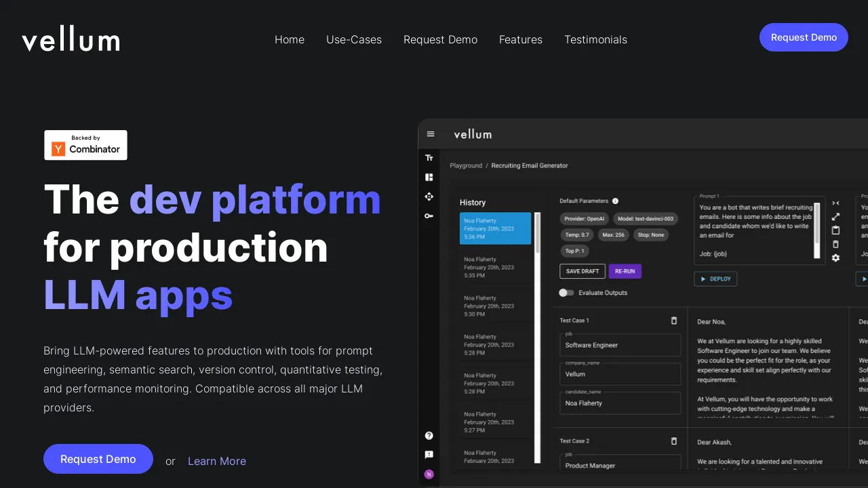Click the text-size icon in sidebar
This screenshot has width=868, height=488.
coord(429,158)
